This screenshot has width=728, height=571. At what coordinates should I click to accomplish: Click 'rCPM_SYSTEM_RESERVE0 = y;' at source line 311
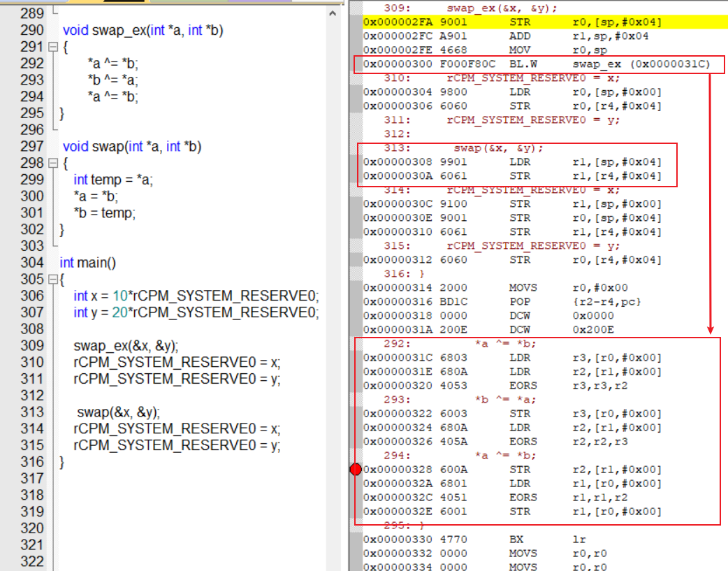click(177, 379)
